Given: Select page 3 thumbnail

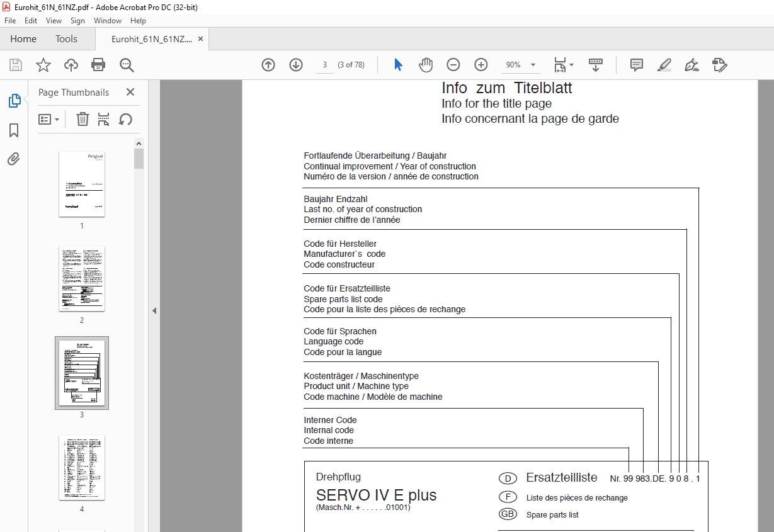Looking at the screenshot, I should [x=82, y=373].
